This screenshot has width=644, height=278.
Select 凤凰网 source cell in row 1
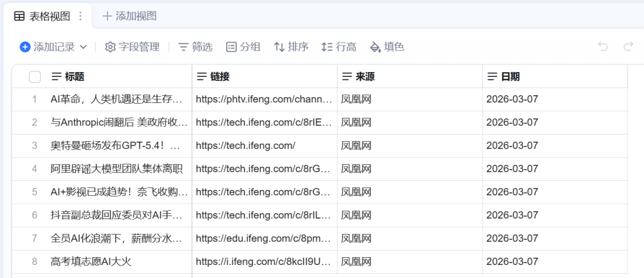(410, 99)
